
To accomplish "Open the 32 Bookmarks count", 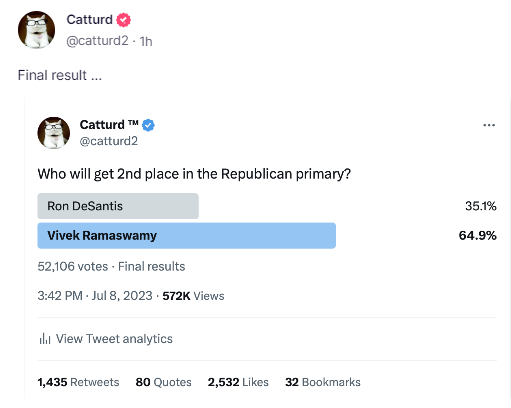I will coord(323,382).
